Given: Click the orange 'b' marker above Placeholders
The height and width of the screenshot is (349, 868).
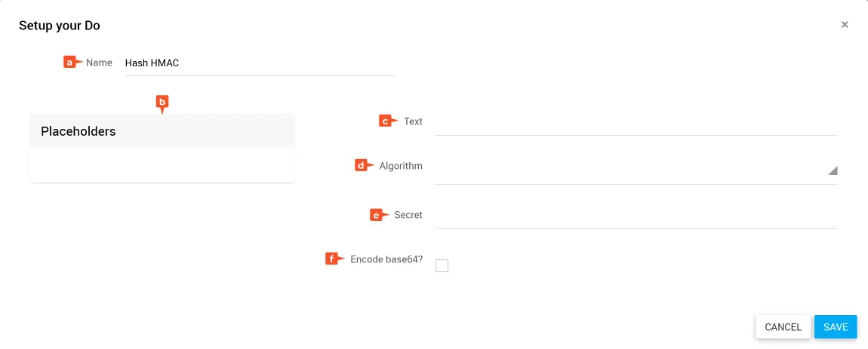Looking at the screenshot, I should click(x=162, y=102).
